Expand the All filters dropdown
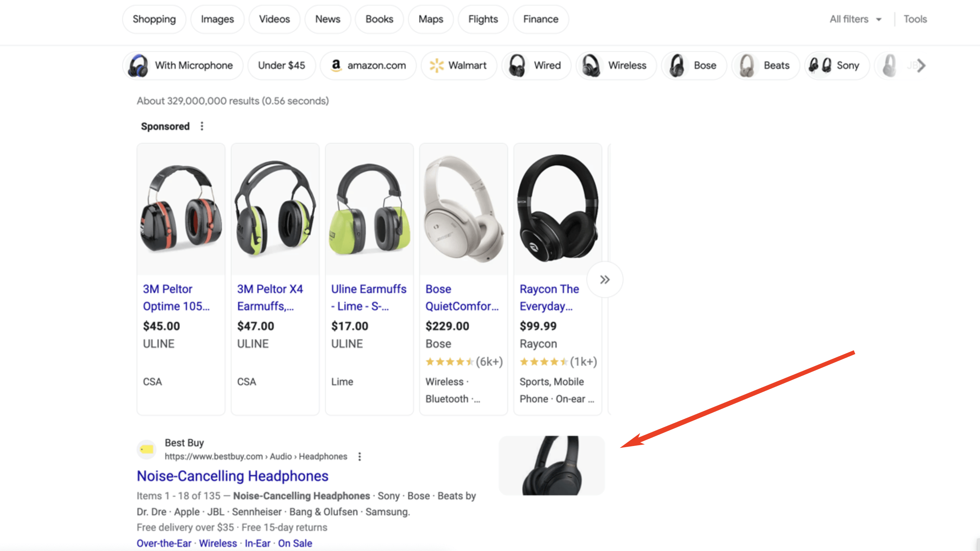 click(x=855, y=19)
